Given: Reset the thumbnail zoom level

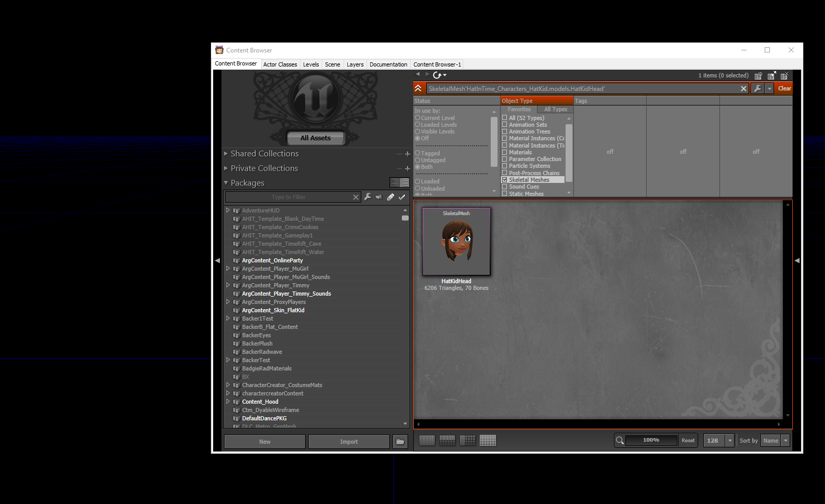Looking at the screenshot, I should coord(688,441).
